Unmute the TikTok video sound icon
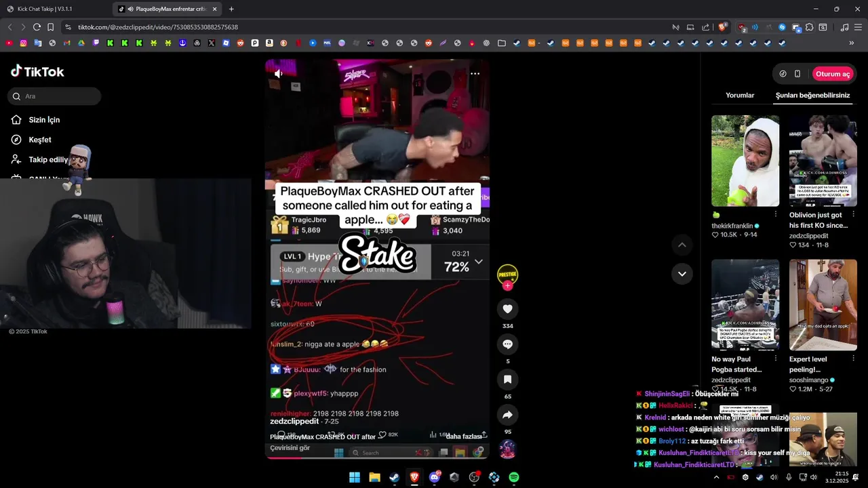The height and width of the screenshot is (488, 868). [x=278, y=74]
